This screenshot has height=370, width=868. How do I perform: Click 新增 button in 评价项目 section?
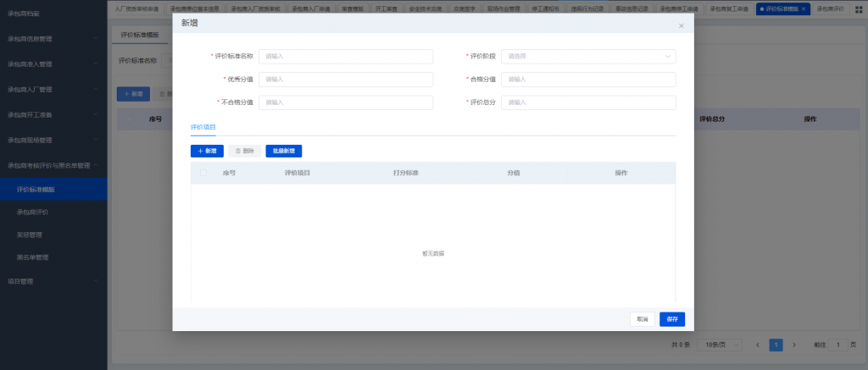point(207,151)
